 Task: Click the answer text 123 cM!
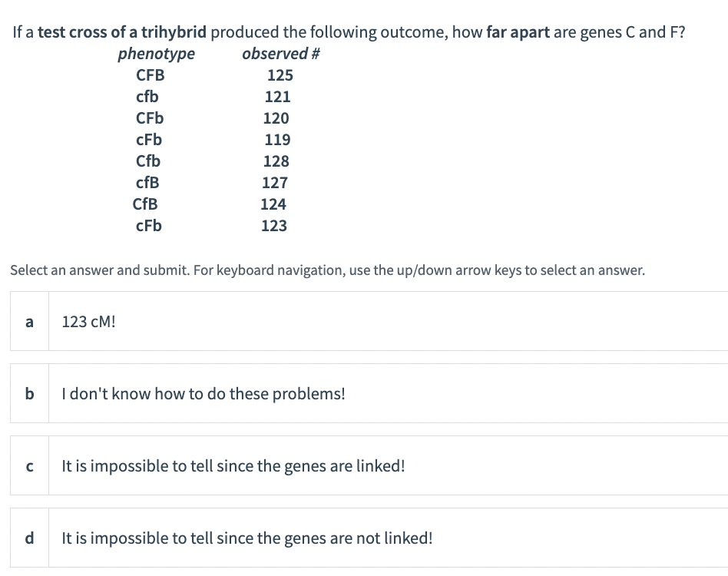coord(88,321)
